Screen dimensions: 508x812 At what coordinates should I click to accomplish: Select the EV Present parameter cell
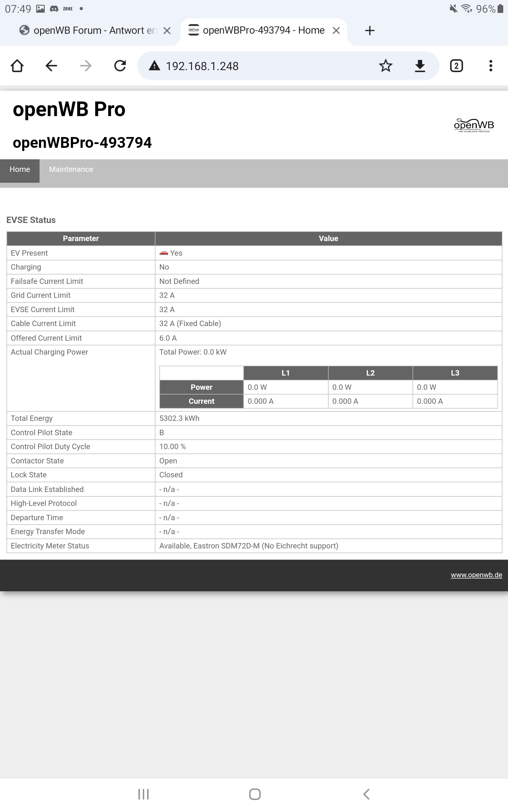point(81,253)
